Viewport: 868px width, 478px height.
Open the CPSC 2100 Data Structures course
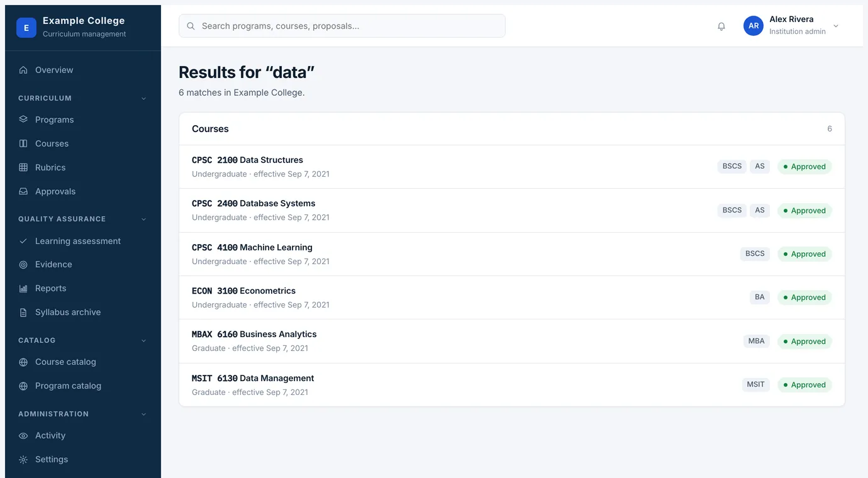pyautogui.click(x=512, y=167)
